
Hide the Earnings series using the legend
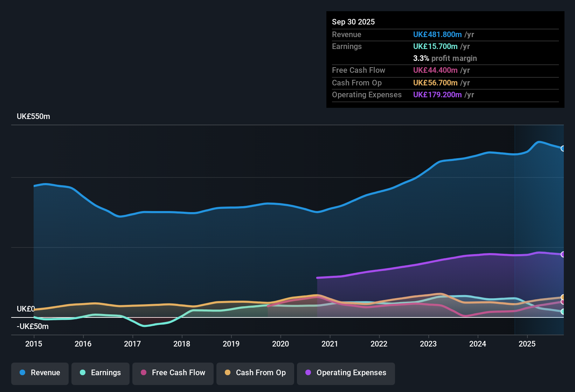point(100,373)
